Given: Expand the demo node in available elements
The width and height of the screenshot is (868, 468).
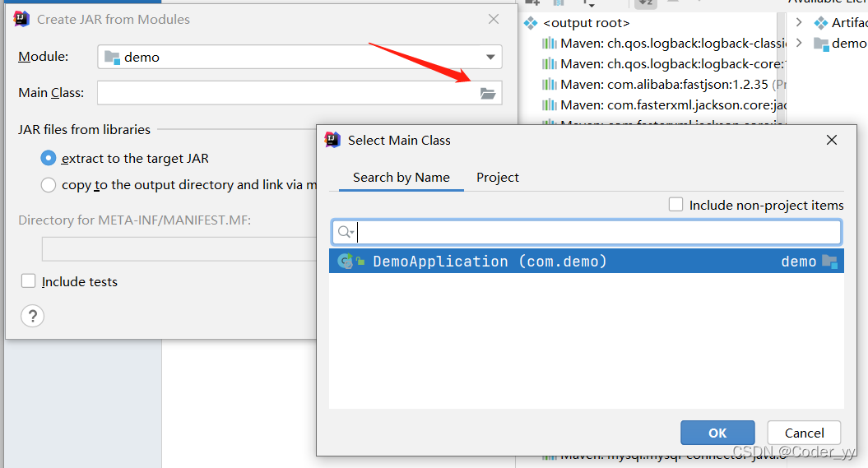Looking at the screenshot, I should 799,43.
